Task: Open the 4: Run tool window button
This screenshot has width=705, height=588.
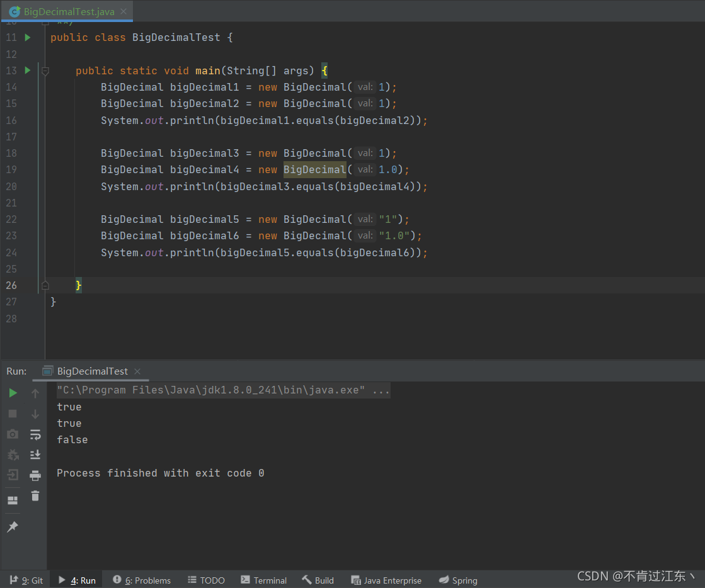Action: [77, 580]
